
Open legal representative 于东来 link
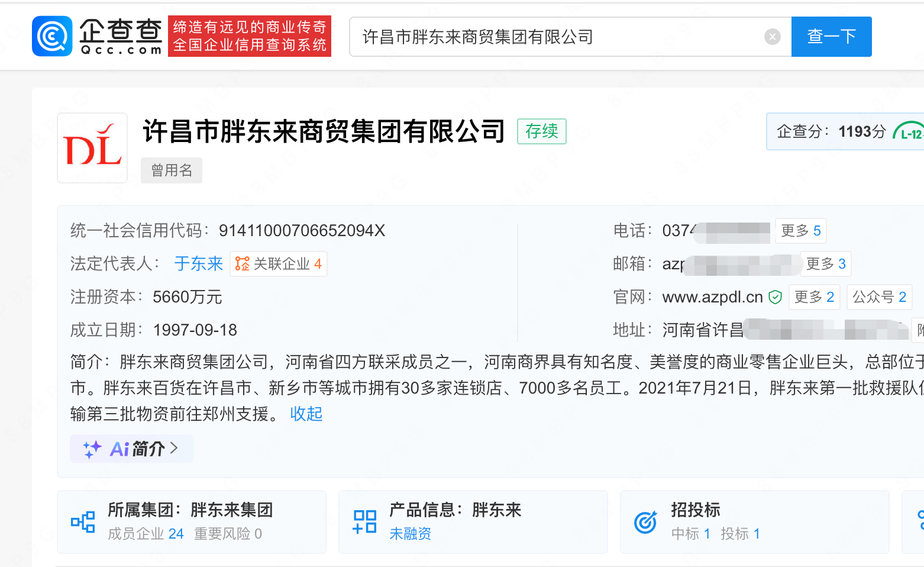point(198,264)
